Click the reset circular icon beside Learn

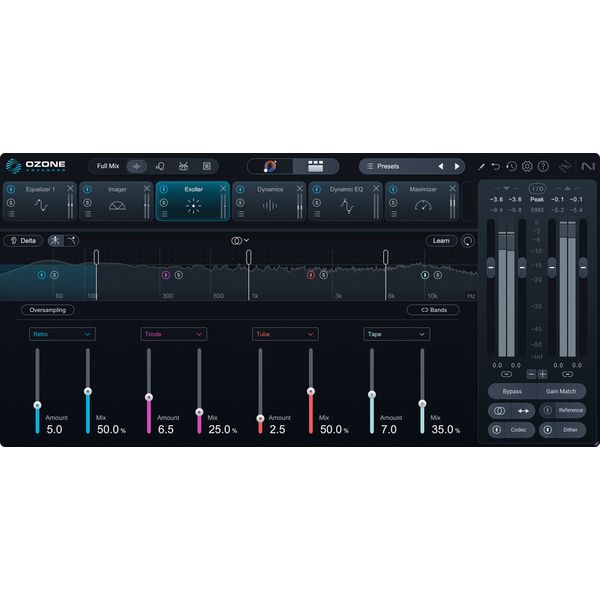468,241
